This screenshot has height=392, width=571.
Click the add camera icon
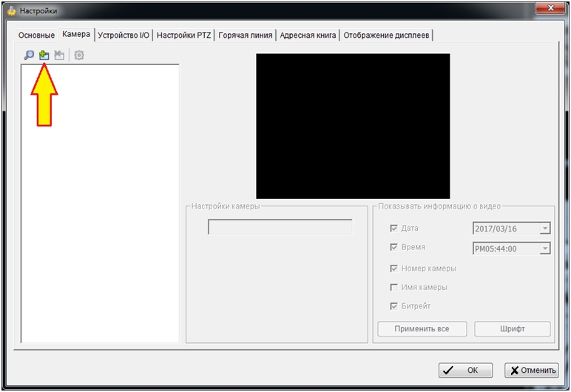click(x=44, y=55)
